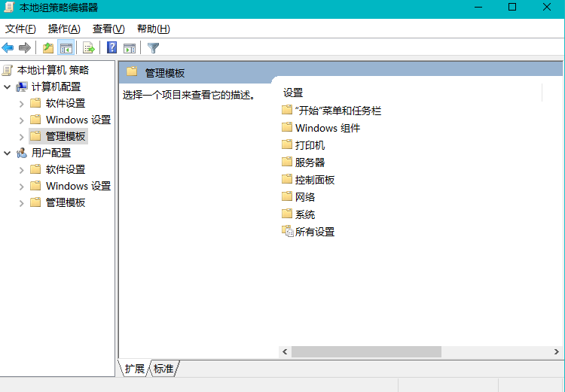Expand 管理模板 under 计算机配置

[21, 137]
